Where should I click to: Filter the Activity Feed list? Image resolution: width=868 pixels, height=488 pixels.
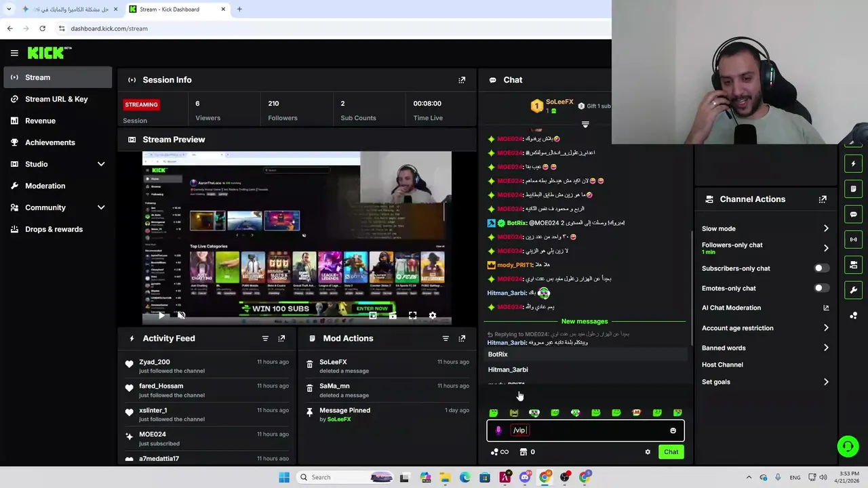(x=265, y=338)
